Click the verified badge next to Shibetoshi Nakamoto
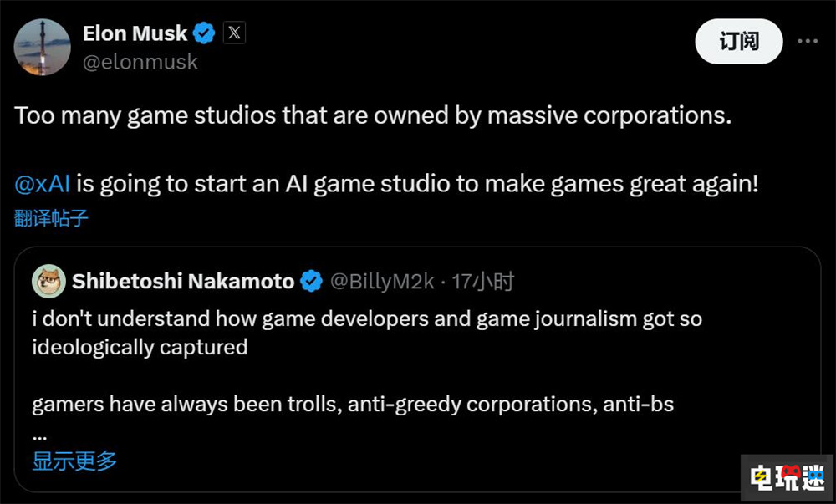Screen dimensions: 836x504 pyautogui.click(x=311, y=282)
